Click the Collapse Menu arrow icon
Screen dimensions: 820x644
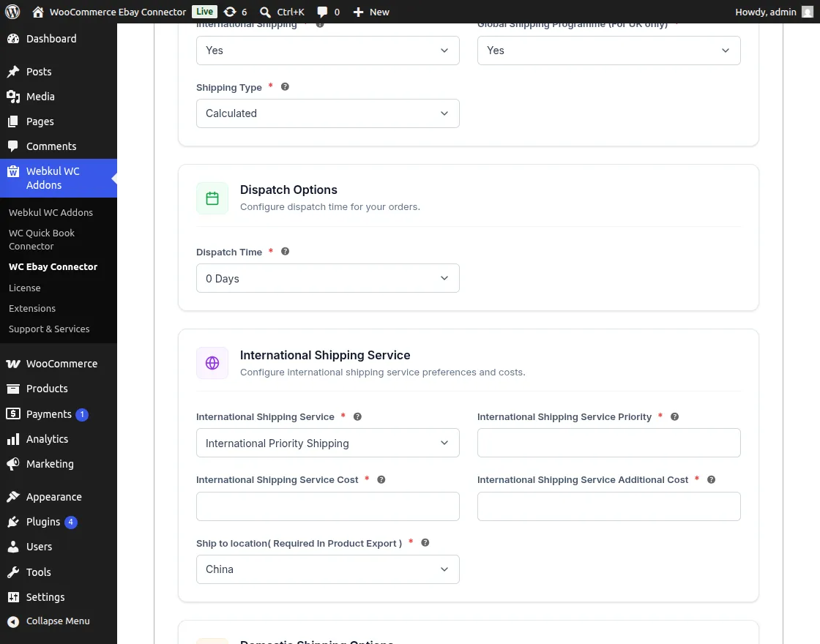(x=13, y=621)
